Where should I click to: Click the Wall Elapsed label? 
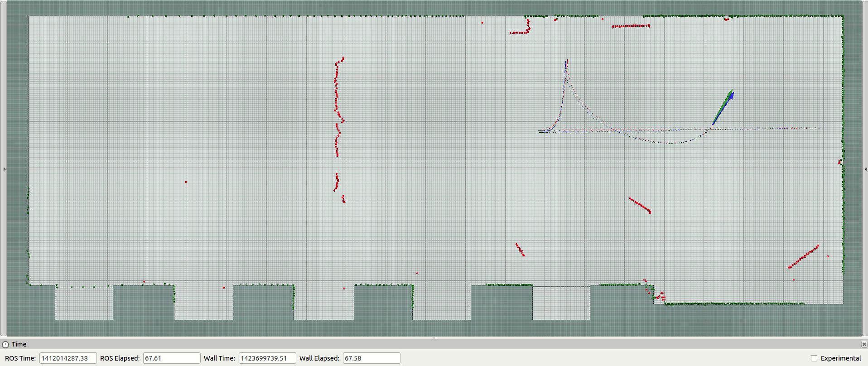click(319, 358)
